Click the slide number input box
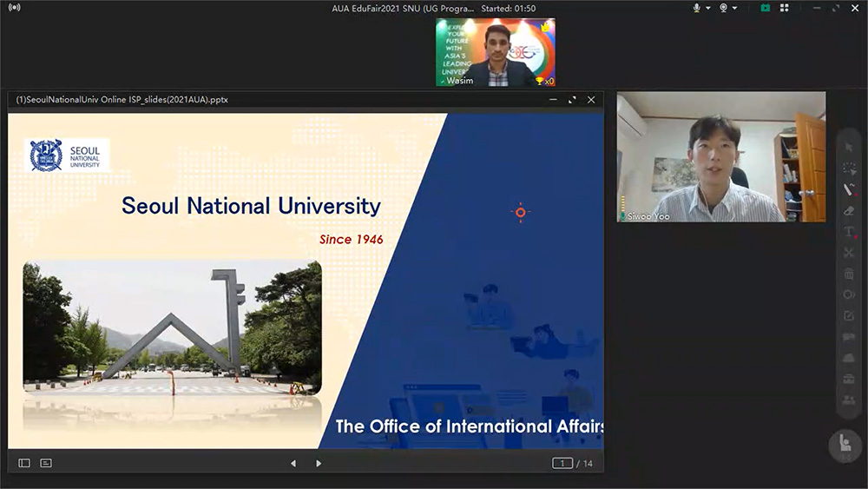This screenshot has height=489, width=868. pyautogui.click(x=562, y=463)
